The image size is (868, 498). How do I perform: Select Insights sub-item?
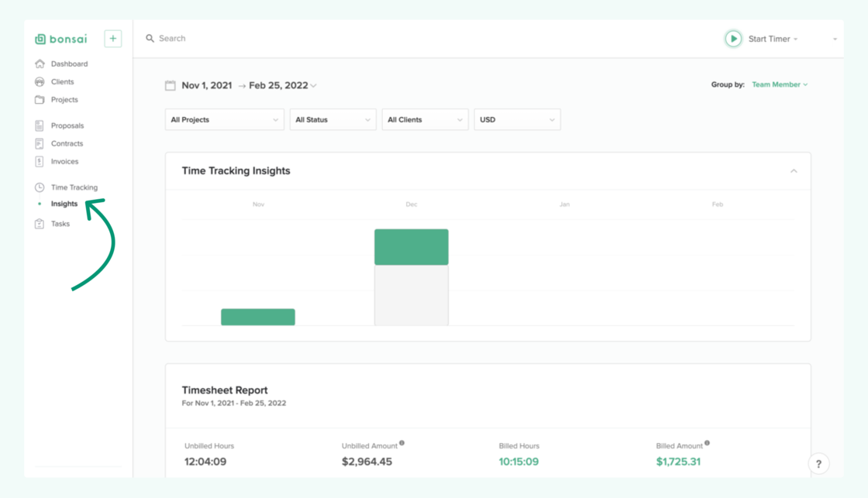pyautogui.click(x=64, y=204)
